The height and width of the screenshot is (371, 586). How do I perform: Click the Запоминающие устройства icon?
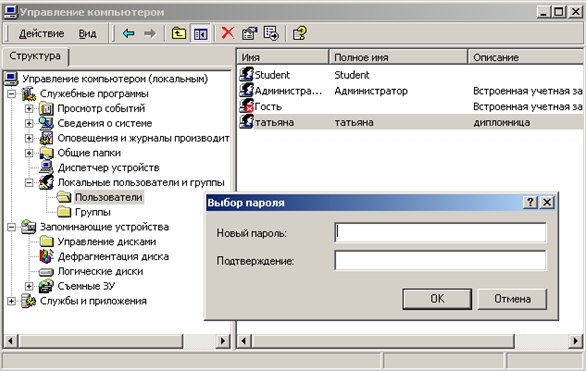pos(28,227)
